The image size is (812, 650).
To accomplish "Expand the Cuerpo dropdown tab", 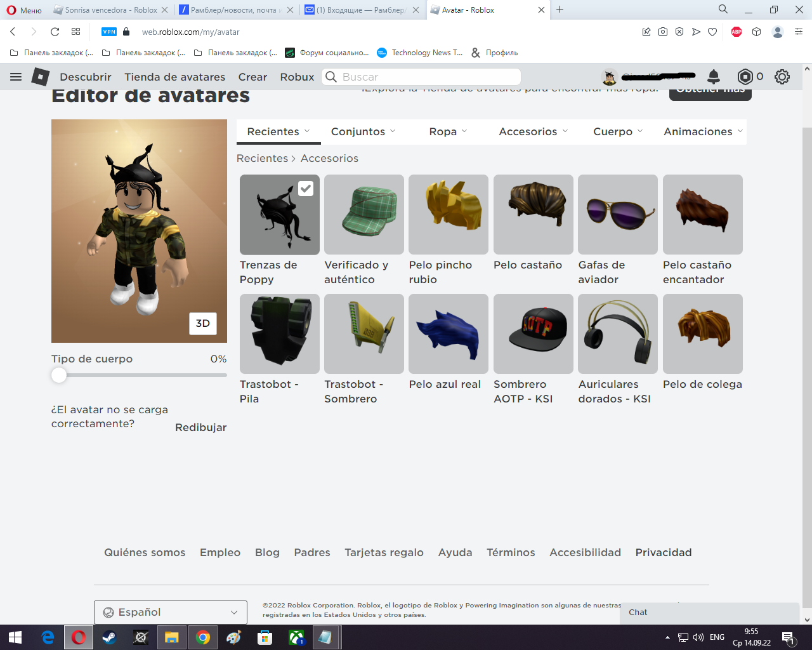I will (618, 131).
